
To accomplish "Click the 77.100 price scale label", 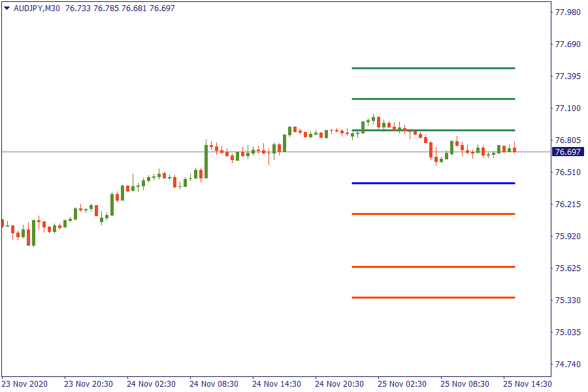I will [x=567, y=108].
